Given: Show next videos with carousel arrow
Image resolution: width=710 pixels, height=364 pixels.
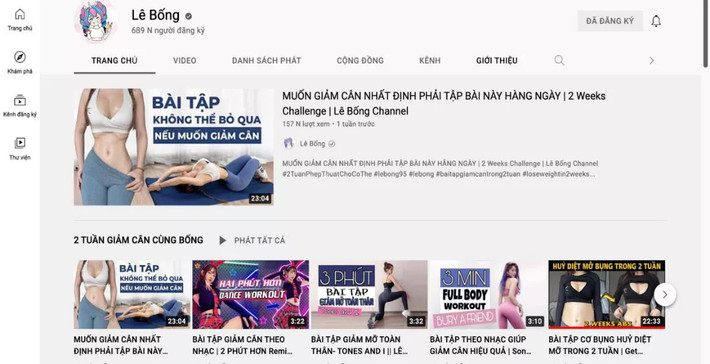Looking at the screenshot, I should pos(665,295).
